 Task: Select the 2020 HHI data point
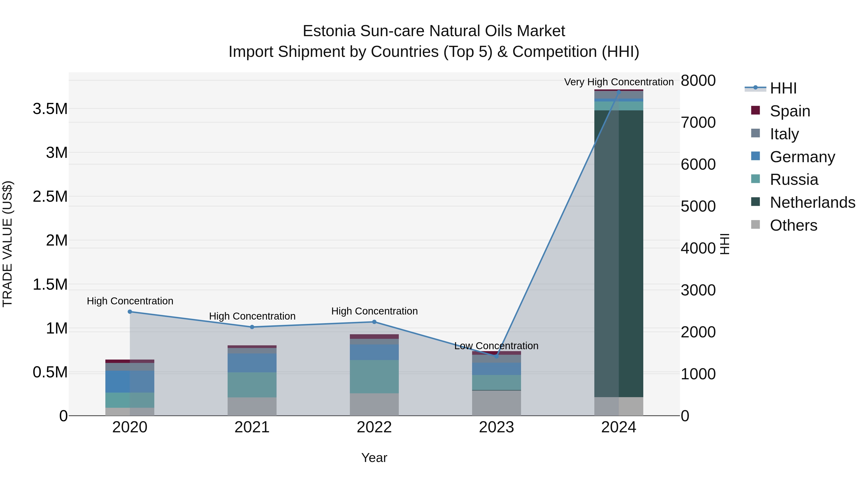tap(130, 312)
